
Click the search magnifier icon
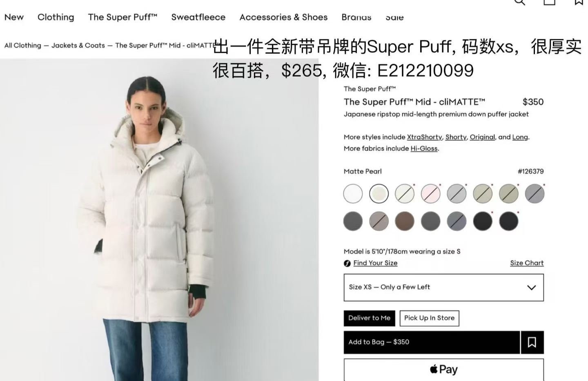519,2
